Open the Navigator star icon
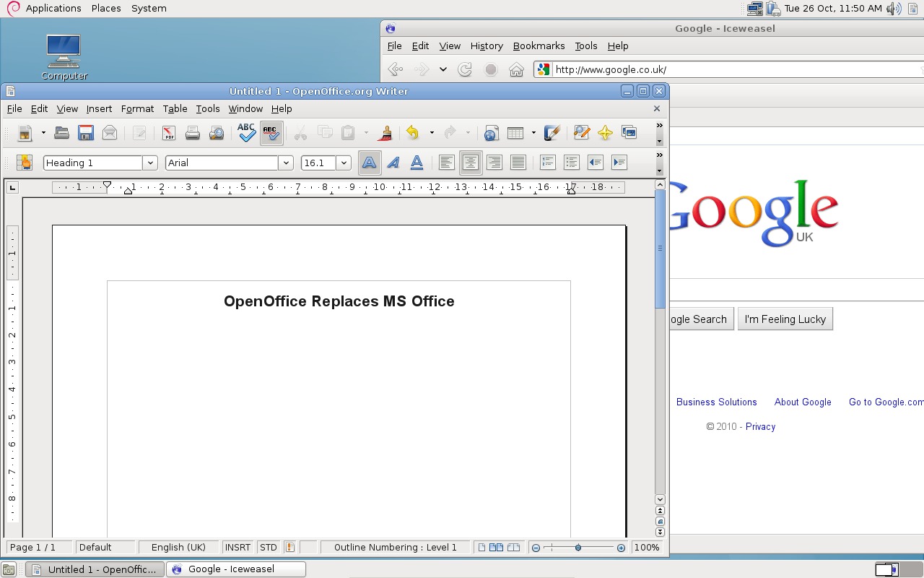Image resolution: width=924 pixels, height=578 pixels. pos(605,133)
